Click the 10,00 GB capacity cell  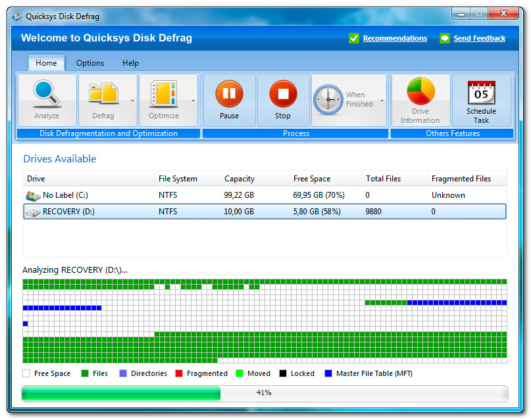click(x=239, y=212)
